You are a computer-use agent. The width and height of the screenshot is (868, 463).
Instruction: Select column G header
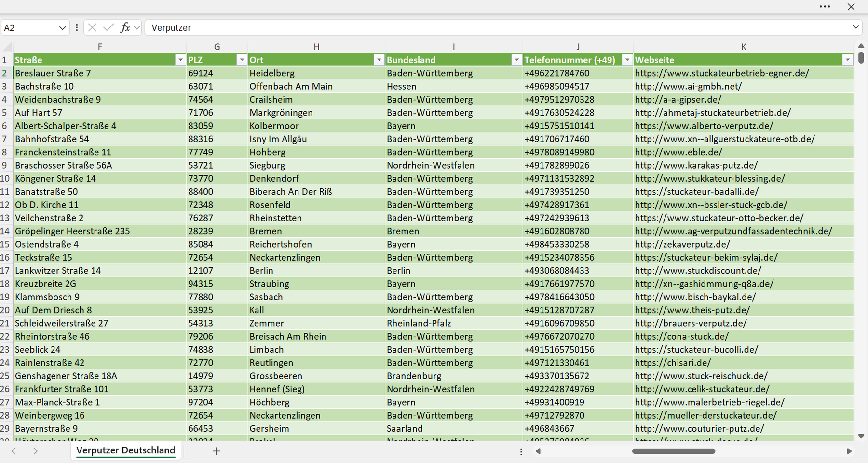point(217,47)
